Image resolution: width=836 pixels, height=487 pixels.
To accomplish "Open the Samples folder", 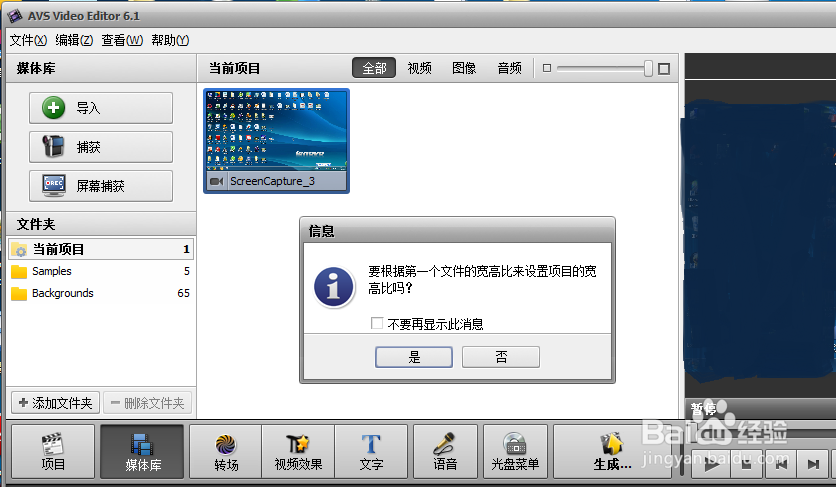I will (x=101, y=271).
